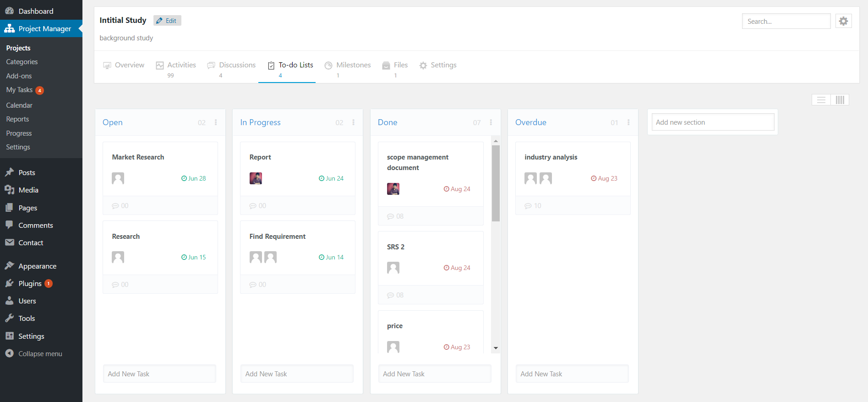Open the Overview tab
The width and height of the screenshot is (868, 402).
click(124, 65)
